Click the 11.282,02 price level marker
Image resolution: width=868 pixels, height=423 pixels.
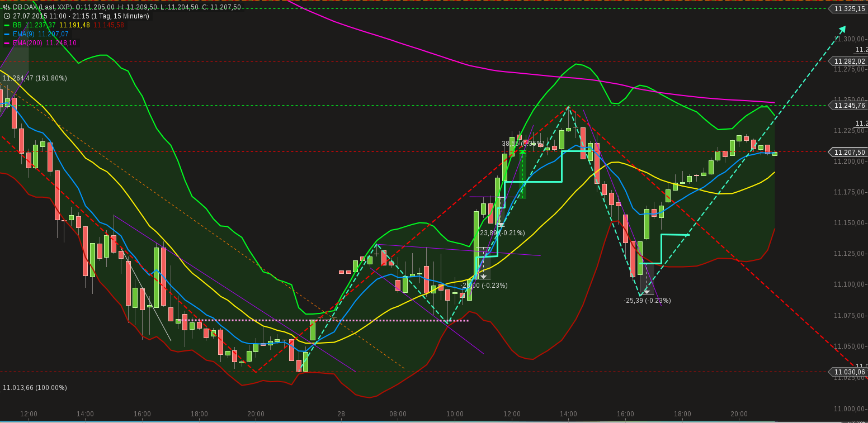(x=847, y=61)
